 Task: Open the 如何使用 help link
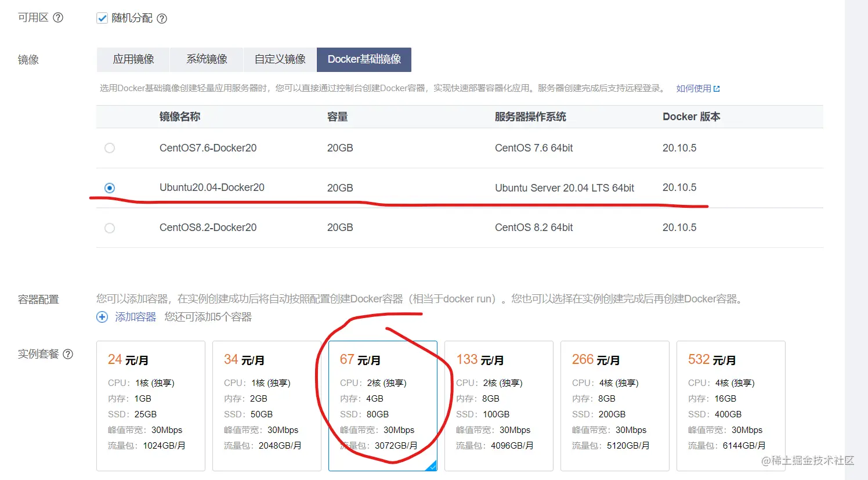pos(692,88)
